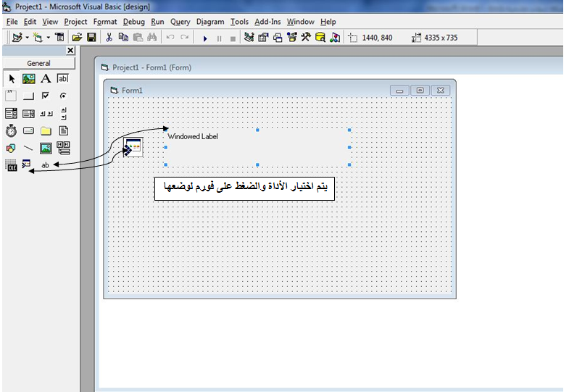The height and width of the screenshot is (392, 569).
Task: Open the Run menu
Action: [x=157, y=22]
